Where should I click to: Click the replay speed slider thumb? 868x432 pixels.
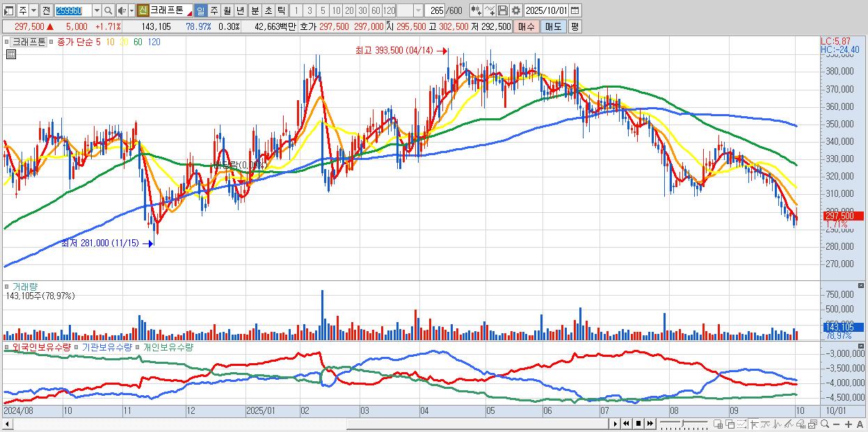pyautogui.click(x=682, y=423)
